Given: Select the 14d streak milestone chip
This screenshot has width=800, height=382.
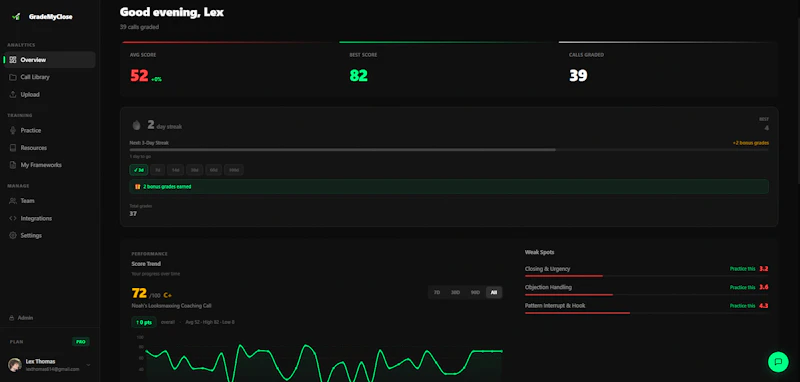Looking at the screenshot, I should [x=175, y=170].
